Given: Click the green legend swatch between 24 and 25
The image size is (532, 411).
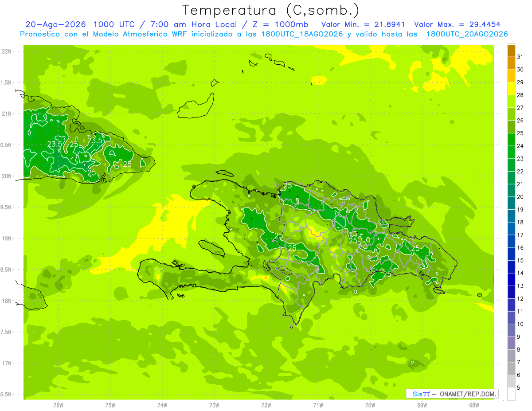Looking at the screenshot, I should point(511,139).
